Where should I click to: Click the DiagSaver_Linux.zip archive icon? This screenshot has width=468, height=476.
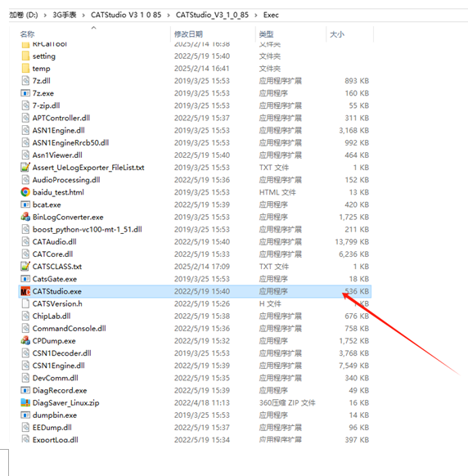tap(25, 403)
